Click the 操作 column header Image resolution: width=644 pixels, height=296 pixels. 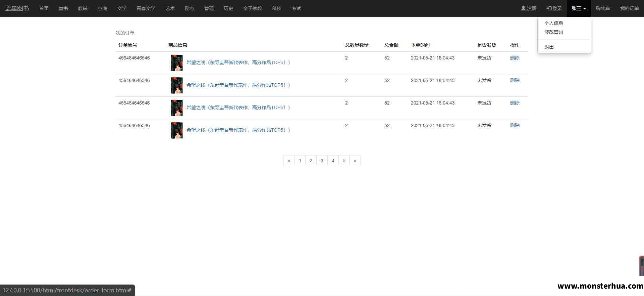coord(515,45)
